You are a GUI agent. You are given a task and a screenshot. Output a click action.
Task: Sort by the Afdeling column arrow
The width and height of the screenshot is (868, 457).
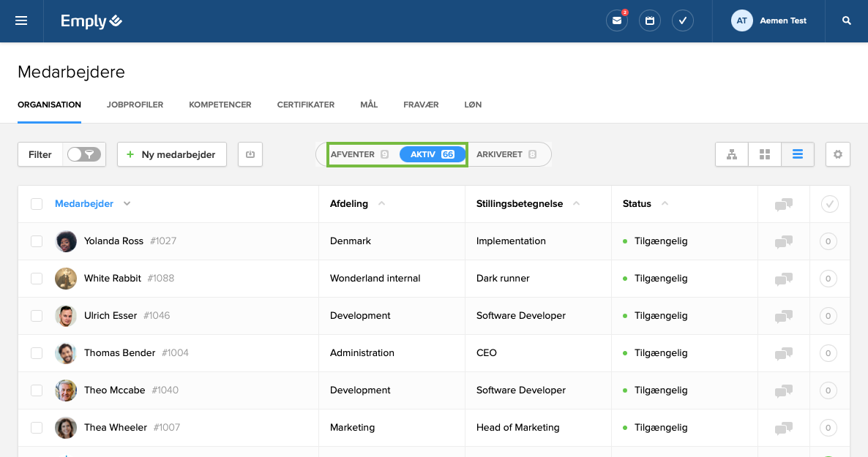[x=381, y=203]
